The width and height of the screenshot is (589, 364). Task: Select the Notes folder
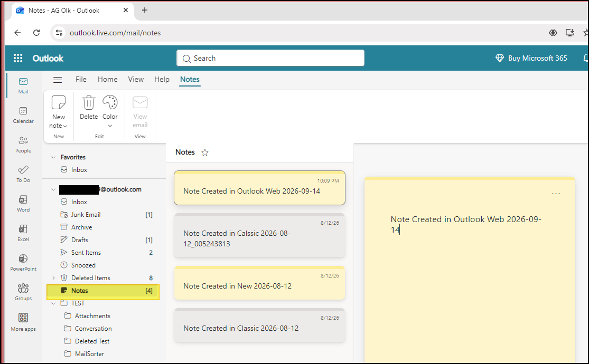[103, 291]
